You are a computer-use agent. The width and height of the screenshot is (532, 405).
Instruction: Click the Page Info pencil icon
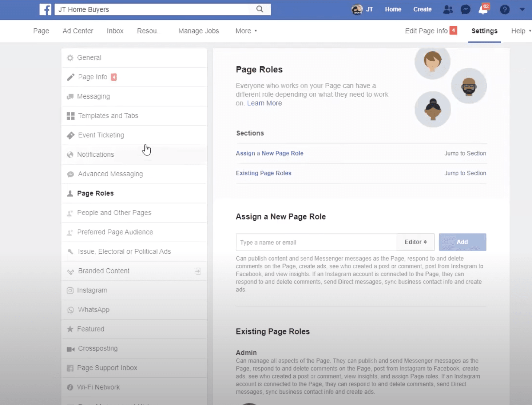[x=71, y=77]
